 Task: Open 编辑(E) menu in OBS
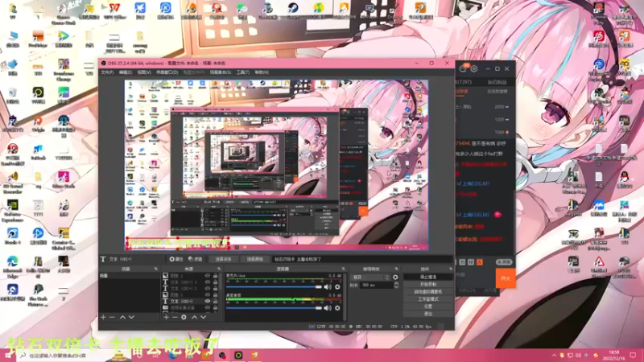(126, 72)
